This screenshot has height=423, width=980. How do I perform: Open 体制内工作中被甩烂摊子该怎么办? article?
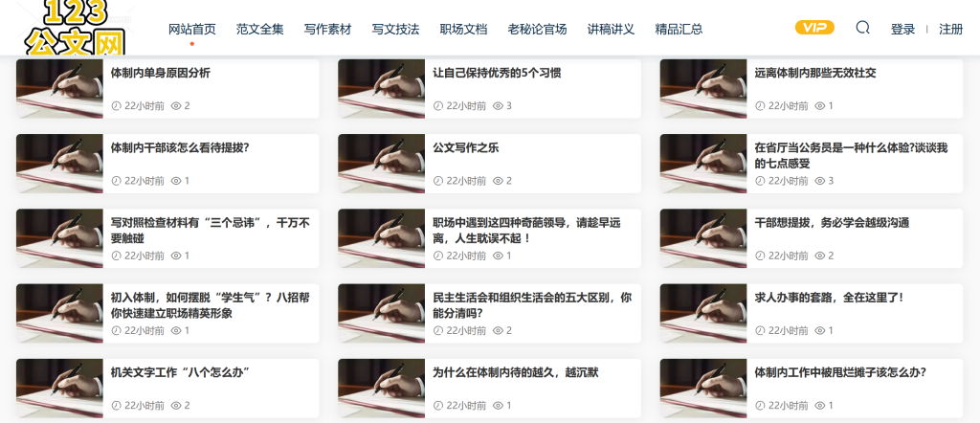(840, 373)
